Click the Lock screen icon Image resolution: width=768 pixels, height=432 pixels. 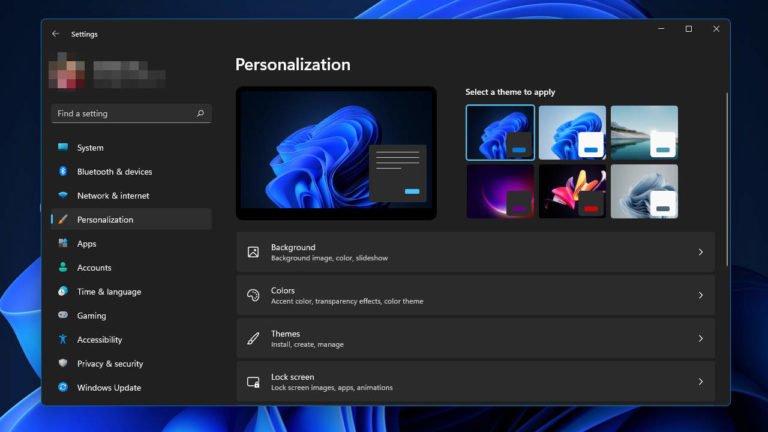[x=253, y=382]
